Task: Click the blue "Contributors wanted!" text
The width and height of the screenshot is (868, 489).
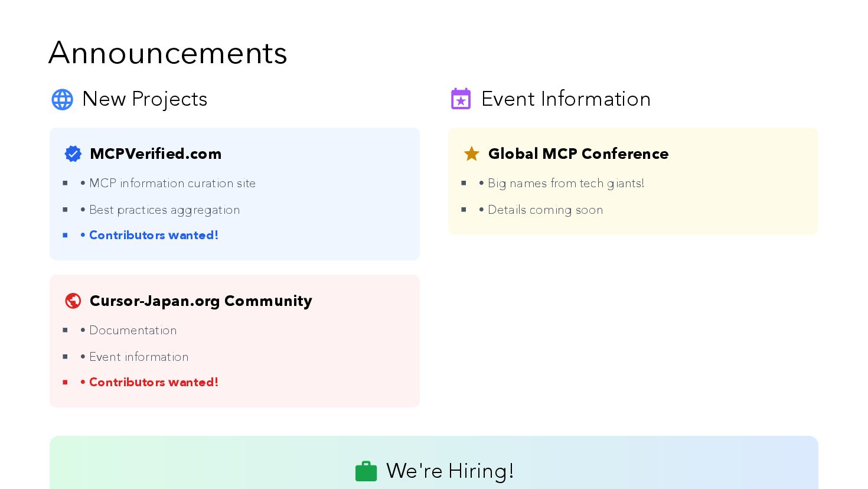Action: pyautogui.click(x=154, y=235)
